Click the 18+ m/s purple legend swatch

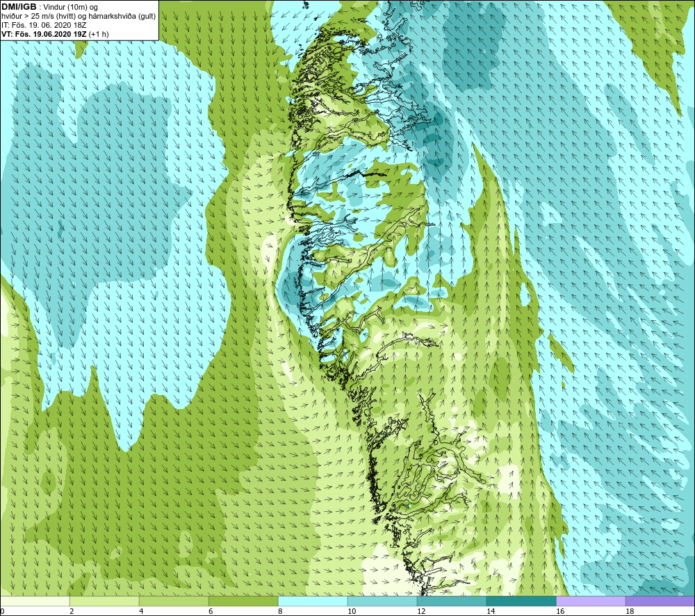point(660,601)
